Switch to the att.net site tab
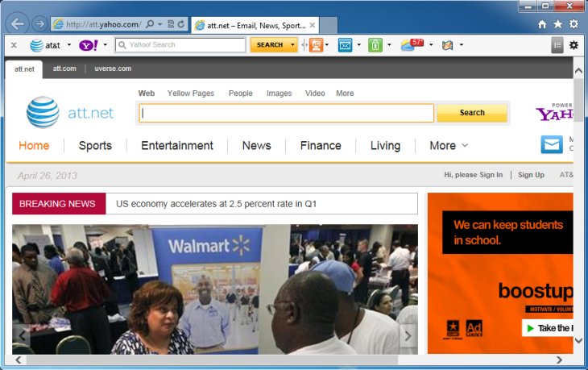The image size is (588, 370). click(x=24, y=69)
